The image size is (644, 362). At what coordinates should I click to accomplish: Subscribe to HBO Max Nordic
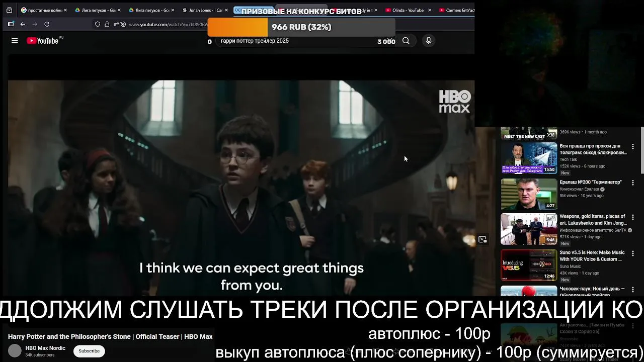[89, 351]
